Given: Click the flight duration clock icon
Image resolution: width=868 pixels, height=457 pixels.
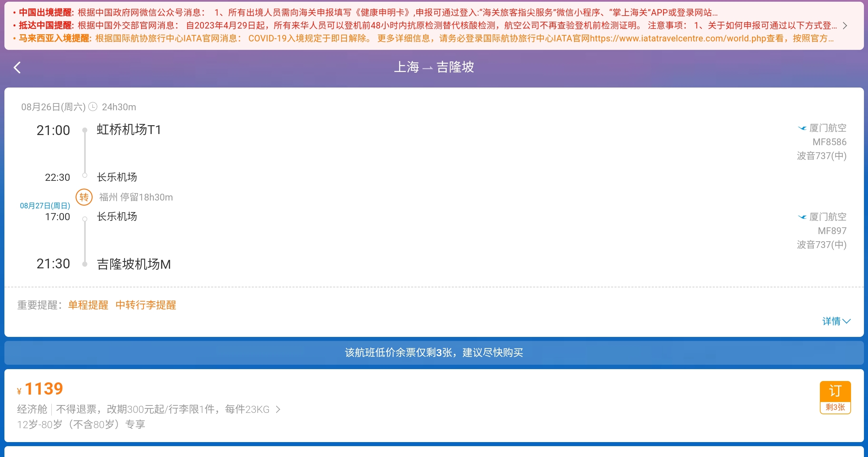Looking at the screenshot, I should (x=93, y=107).
